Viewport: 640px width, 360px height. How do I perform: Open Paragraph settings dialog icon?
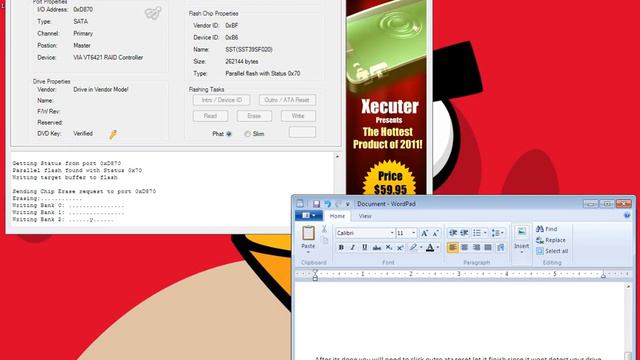point(501,247)
